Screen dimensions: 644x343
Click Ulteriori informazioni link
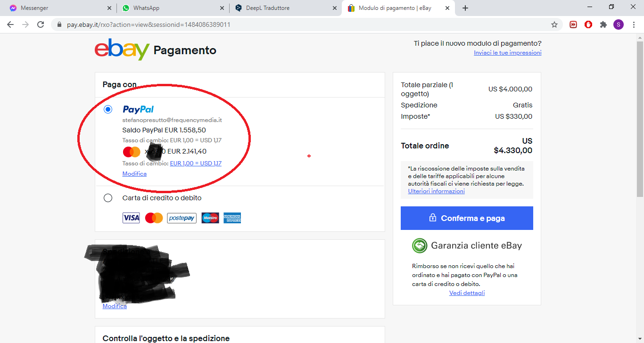(436, 191)
